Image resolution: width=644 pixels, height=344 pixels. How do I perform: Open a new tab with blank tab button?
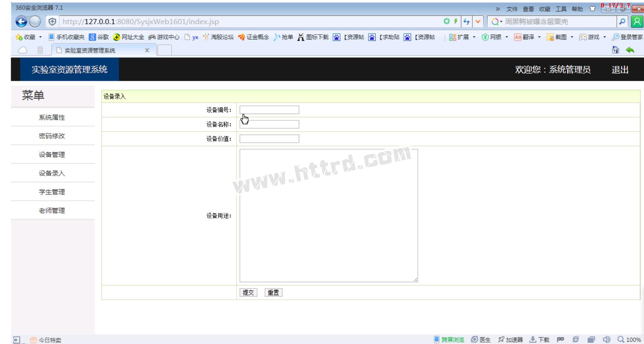point(165,50)
